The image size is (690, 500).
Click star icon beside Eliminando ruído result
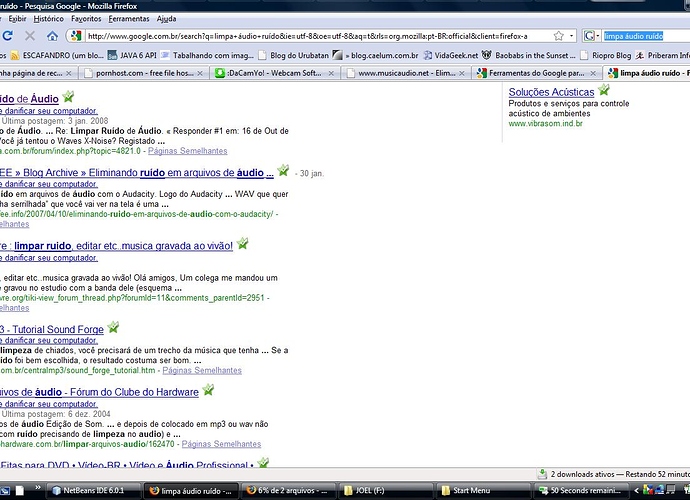click(x=283, y=170)
